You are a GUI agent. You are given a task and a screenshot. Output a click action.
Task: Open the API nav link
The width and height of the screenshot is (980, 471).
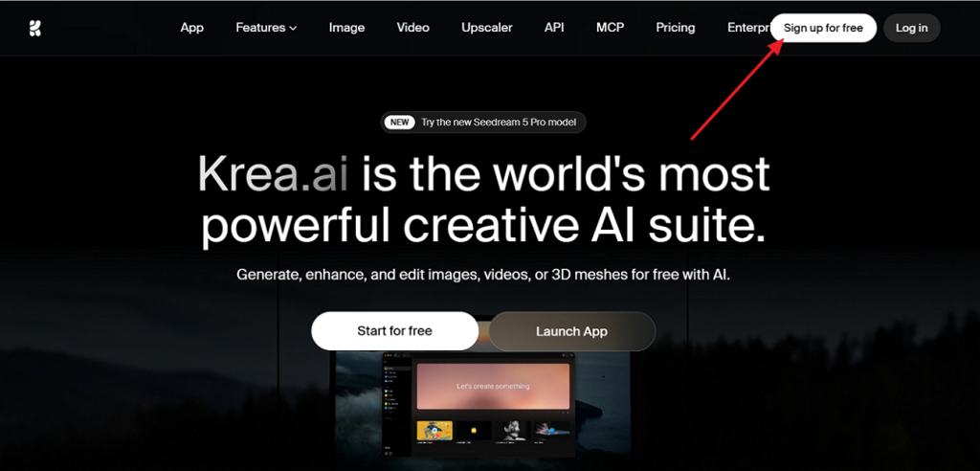[554, 28]
